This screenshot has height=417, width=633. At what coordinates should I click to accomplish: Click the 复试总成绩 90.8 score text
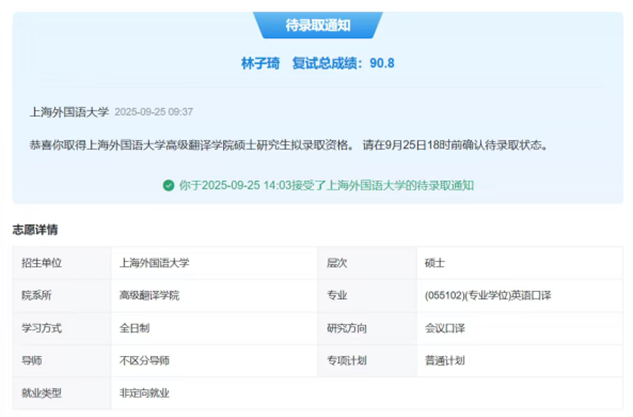tap(343, 63)
